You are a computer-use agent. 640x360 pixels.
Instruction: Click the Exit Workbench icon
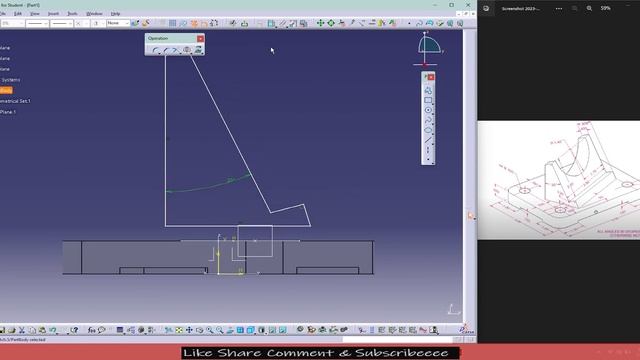tap(244, 23)
